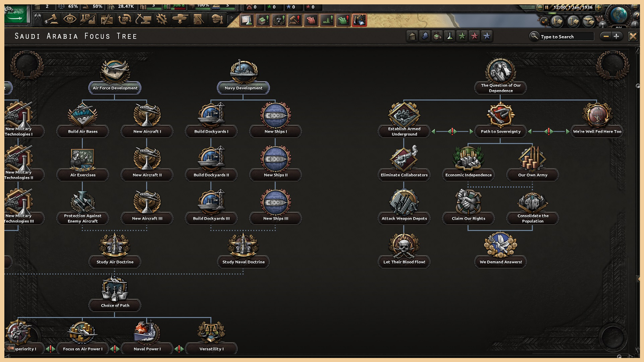Viewport: 644px width, 362px height.
Task: Open the help question mark button
Action: pos(637,15)
